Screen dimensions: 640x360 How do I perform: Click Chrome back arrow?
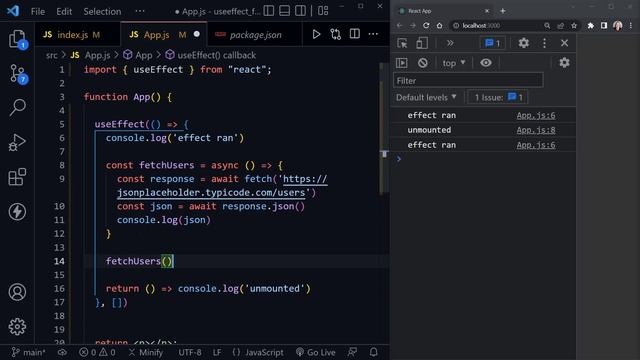(x=400, y=25)
